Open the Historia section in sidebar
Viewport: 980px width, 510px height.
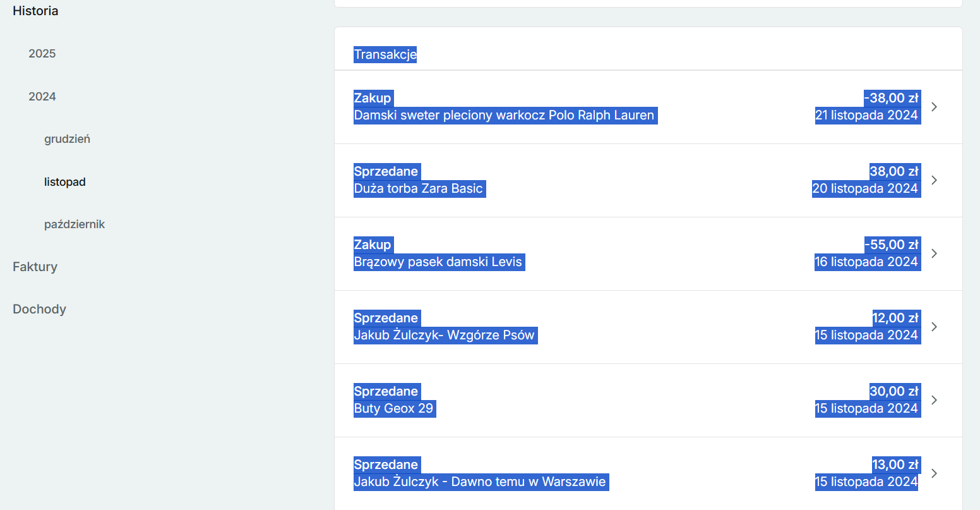pyautogui.click(x=35, y=11)
